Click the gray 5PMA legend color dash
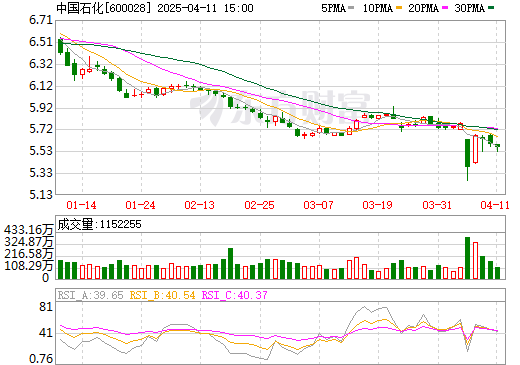Screen dimensions: 520x365 (351, 8)
